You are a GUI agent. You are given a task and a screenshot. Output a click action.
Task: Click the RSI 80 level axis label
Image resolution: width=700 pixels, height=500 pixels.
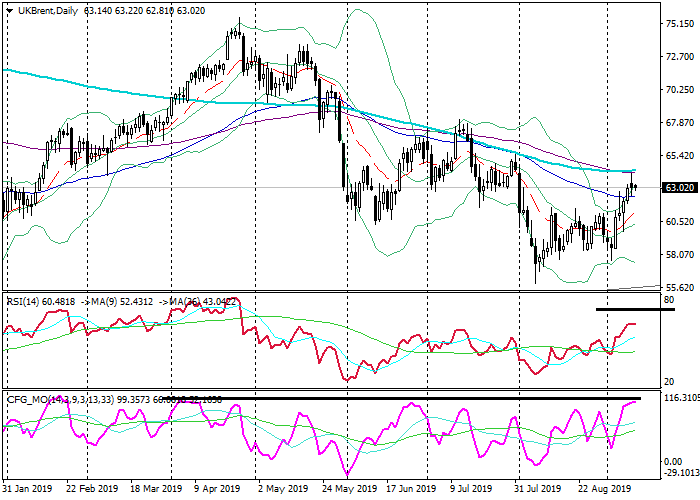pos(667,299)
